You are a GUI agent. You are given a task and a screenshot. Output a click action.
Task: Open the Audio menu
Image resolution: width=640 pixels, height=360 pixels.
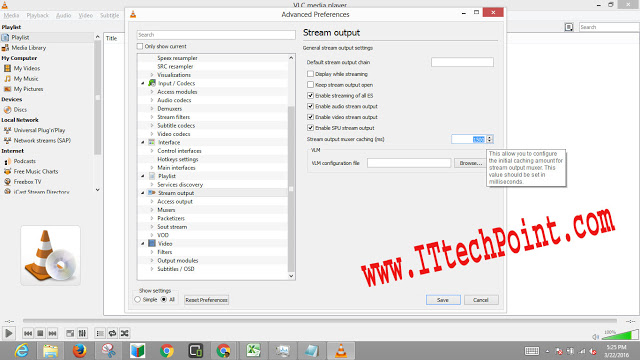pyautogui.click(x=63, y=16)
